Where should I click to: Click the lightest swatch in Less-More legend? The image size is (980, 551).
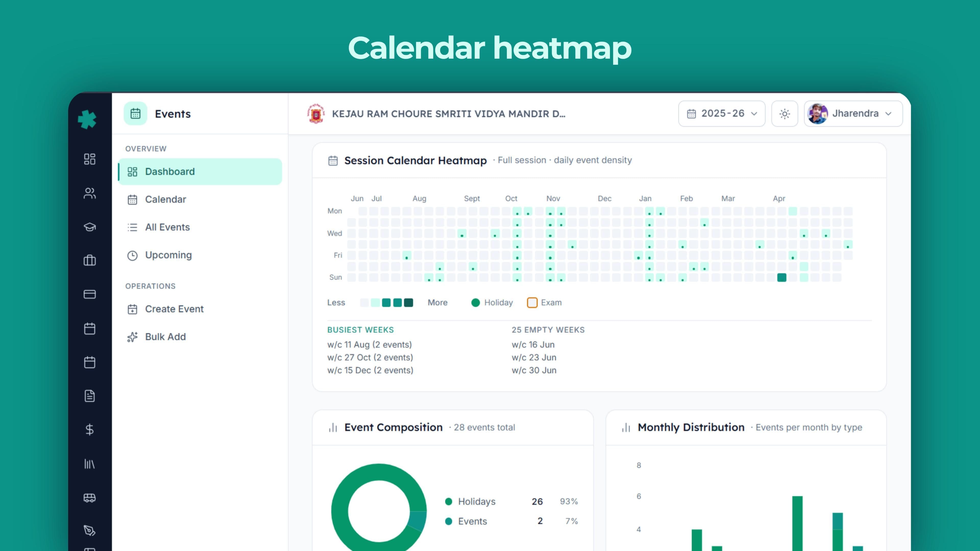pos(364,303)
